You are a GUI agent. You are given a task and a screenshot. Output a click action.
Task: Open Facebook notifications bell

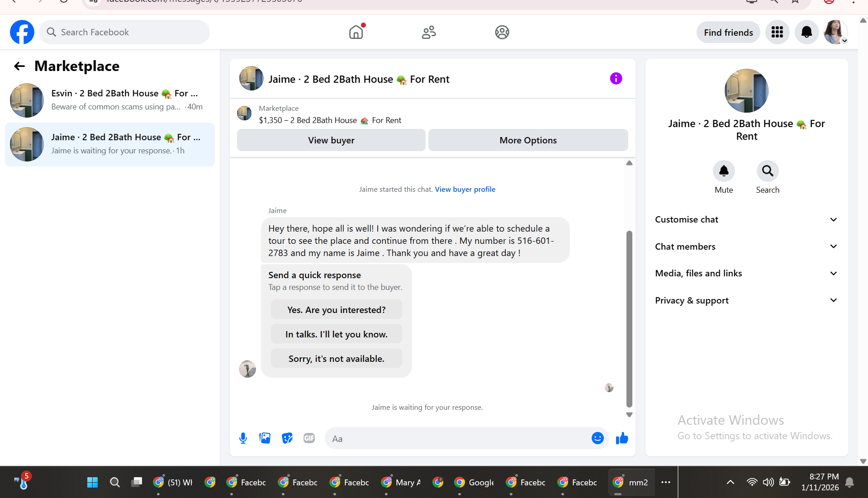tap(806, 32)
